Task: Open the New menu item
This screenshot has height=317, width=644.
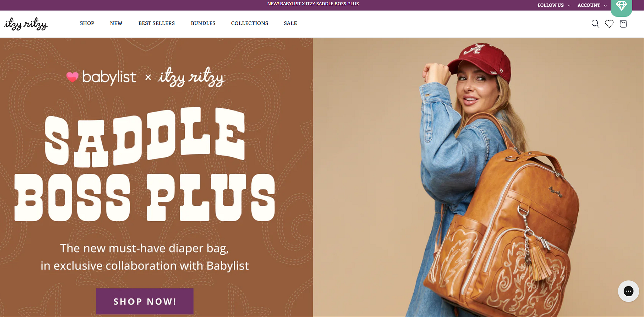Action: coord(116,23)
